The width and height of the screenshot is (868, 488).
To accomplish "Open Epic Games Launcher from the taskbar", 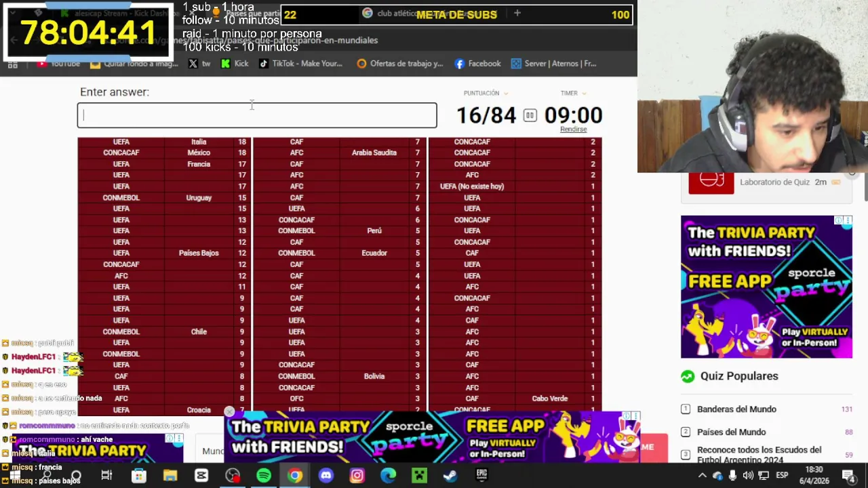I will pos(481,476).
